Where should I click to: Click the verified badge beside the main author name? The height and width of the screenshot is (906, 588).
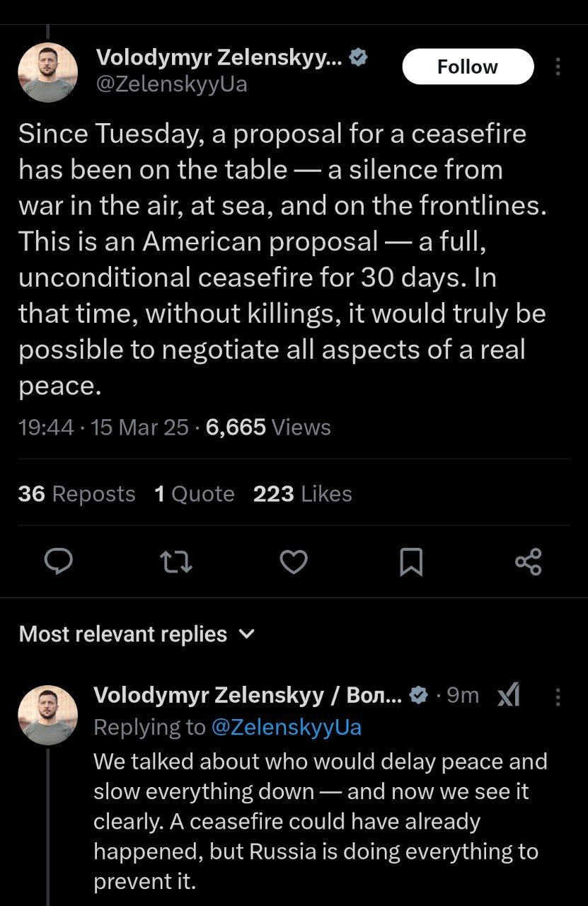pos(359,58)
